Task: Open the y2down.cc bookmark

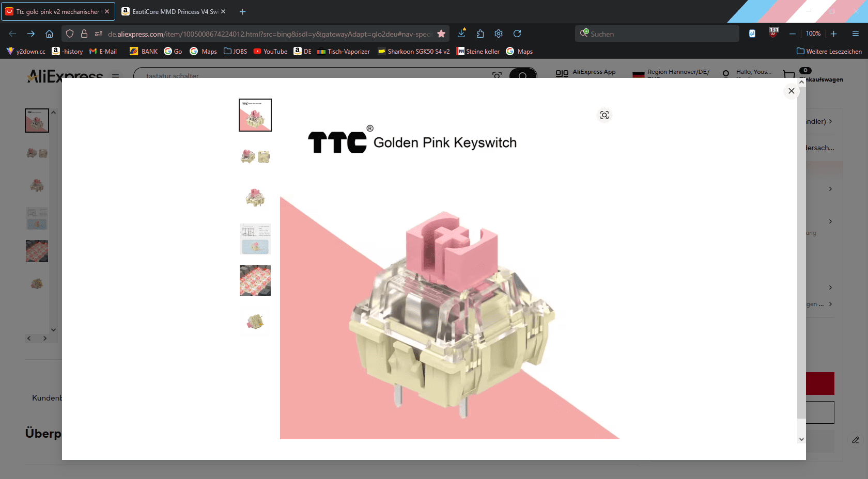Action: pos(26,51)
